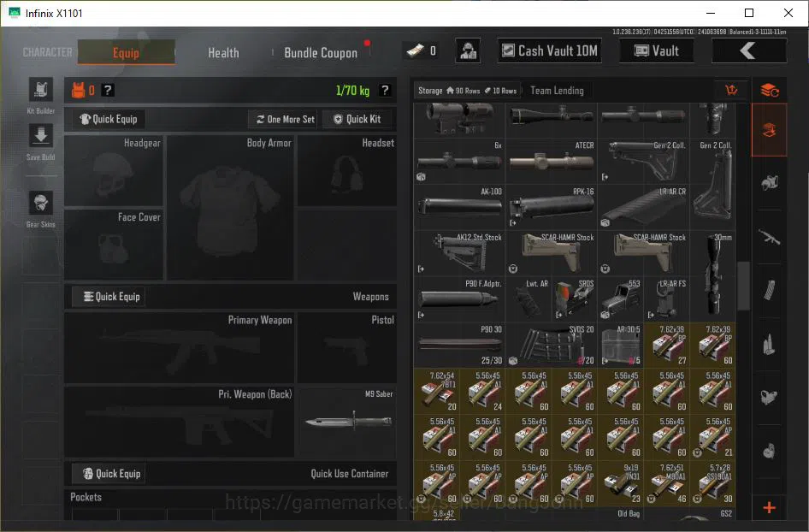
Task: Select the gear category icon in sidebar
Action: click(770, 182)
